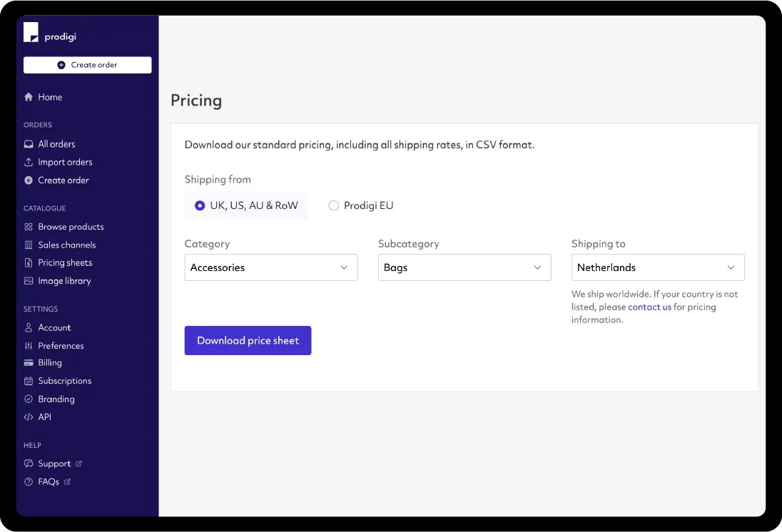Click the Billing card icon
Viewport: 782px width, 532px height.
29,363
